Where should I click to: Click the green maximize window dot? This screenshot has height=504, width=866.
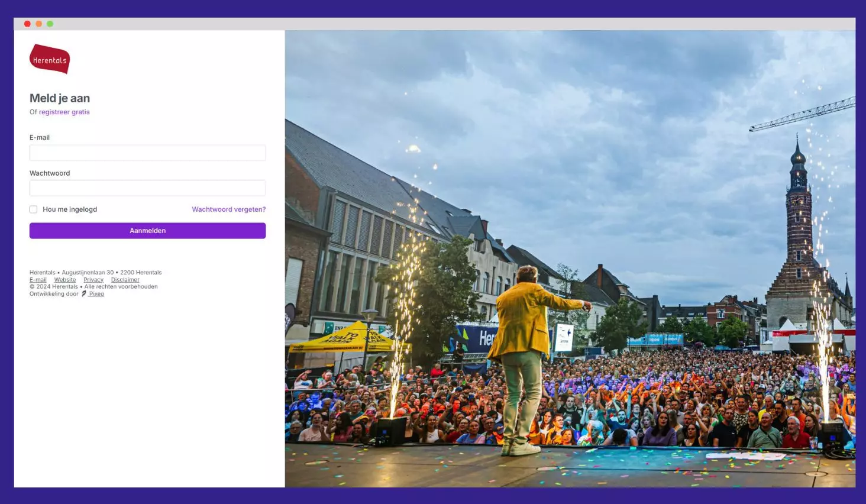click(50, 24)
